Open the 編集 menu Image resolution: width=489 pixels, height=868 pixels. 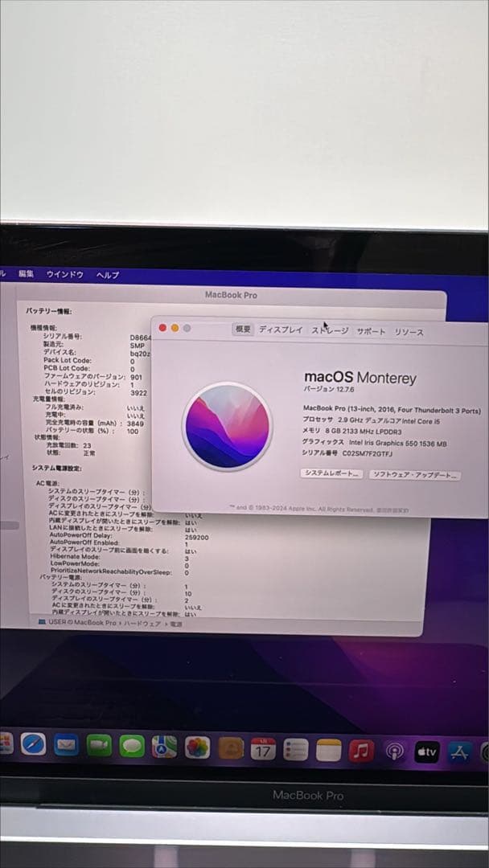coord(26,273)
